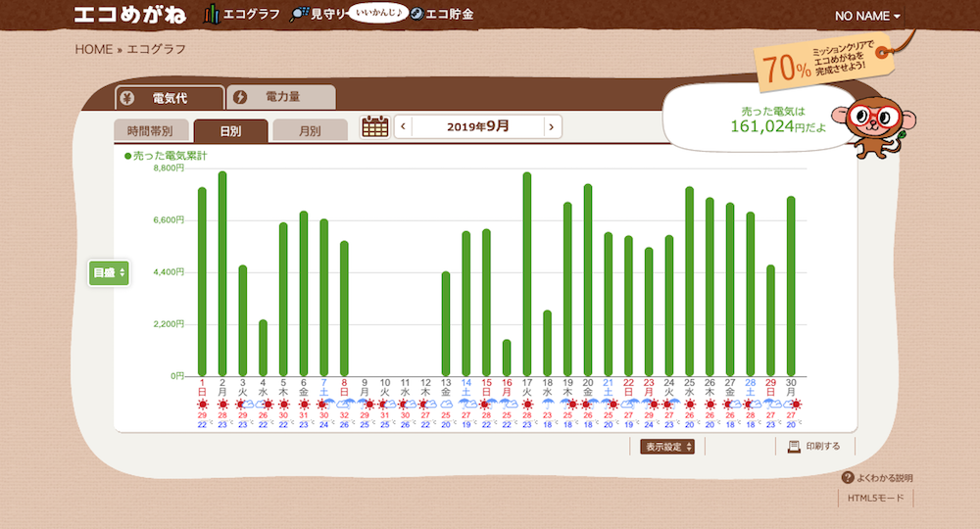Open the エコグラフ bar chart icon

click(x=212, y=15)
